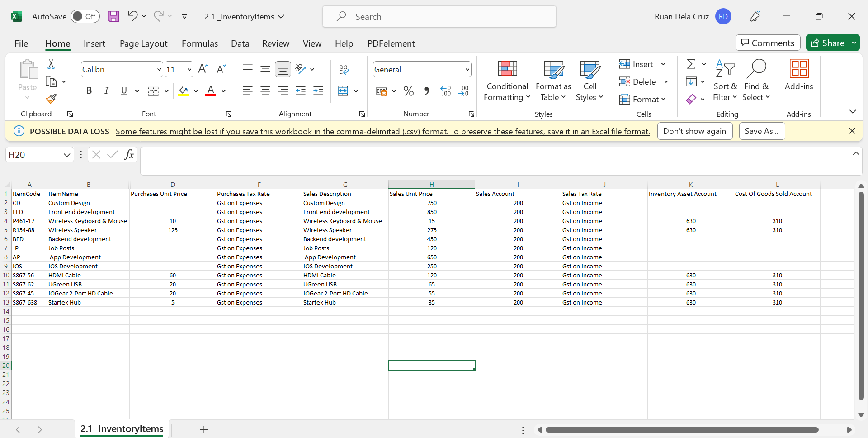Open the General number format dropdown

click(467, 70)
